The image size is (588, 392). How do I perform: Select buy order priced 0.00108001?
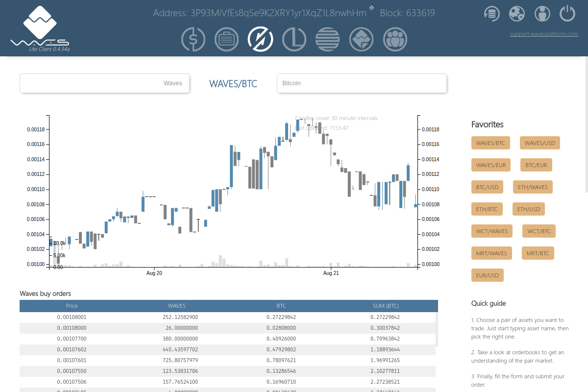[x=227, y=317]
